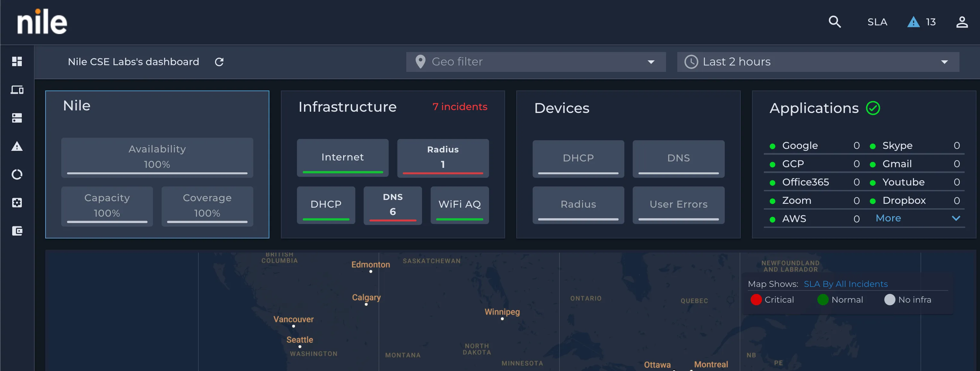Image resolution: width=980 pixels, height=371 pixels.
Task: Open the 7 incidents link
Action: coord(460,107)
